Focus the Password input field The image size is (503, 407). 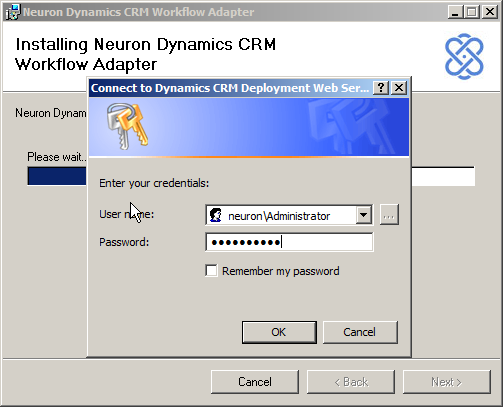point(289,242)
